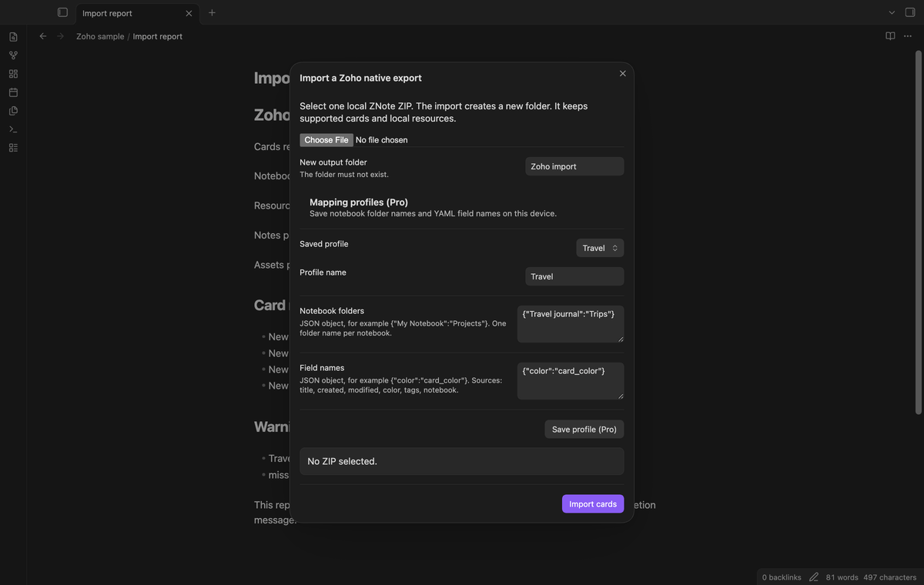Click the dialog title 'Import a Zoho native export'
Image resolution: width=924 pixels, height=585 pixels.
[x=360, y=78]
